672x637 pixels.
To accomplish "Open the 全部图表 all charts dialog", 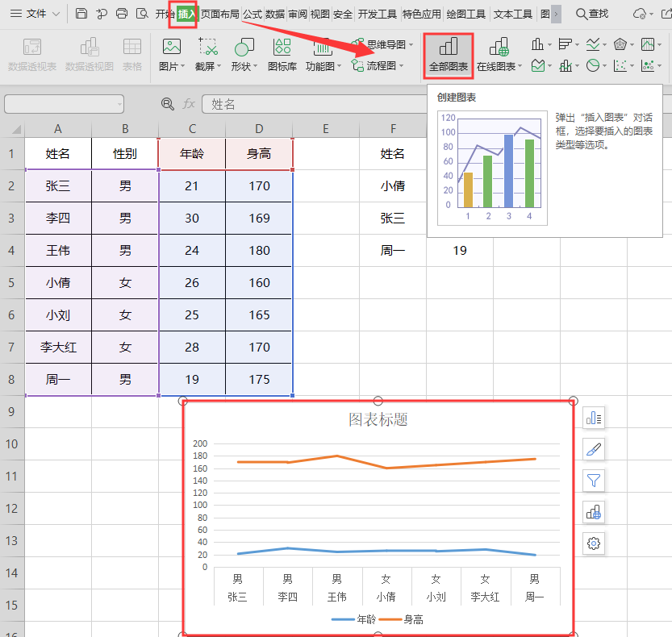I will click(449, 56).
